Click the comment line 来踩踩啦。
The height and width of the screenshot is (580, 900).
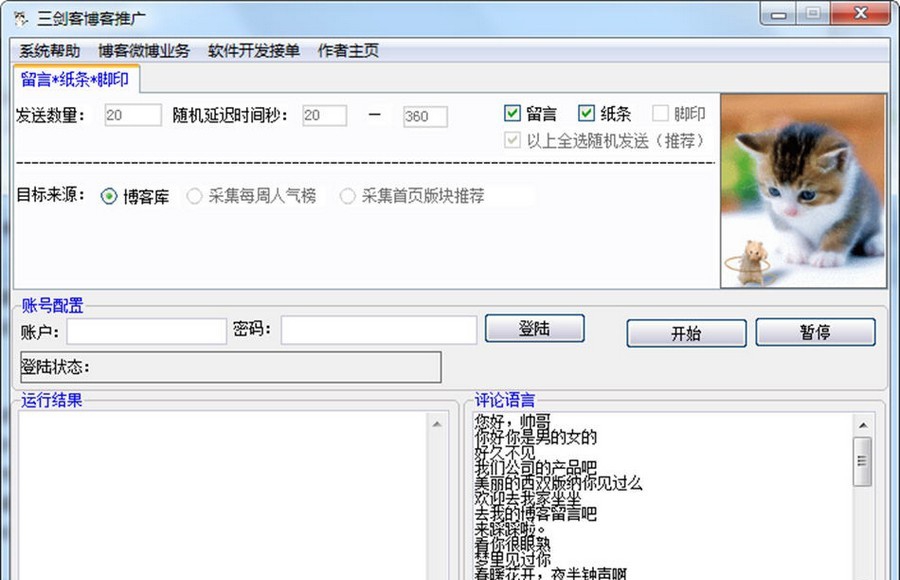coord(510,528)
